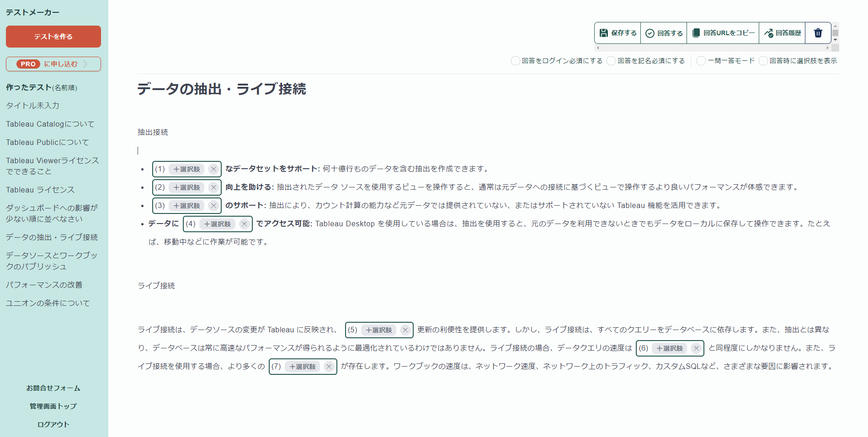
Task: Click the horizontal scrollbar under the toolbar
Action: pyautogui.click(x=712, y=48)
